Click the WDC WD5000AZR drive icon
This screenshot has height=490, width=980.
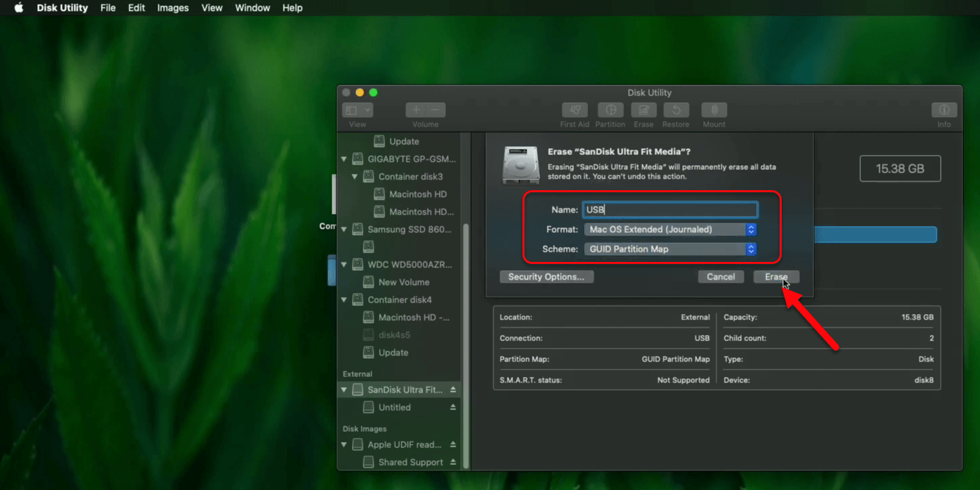coord(357,265)
